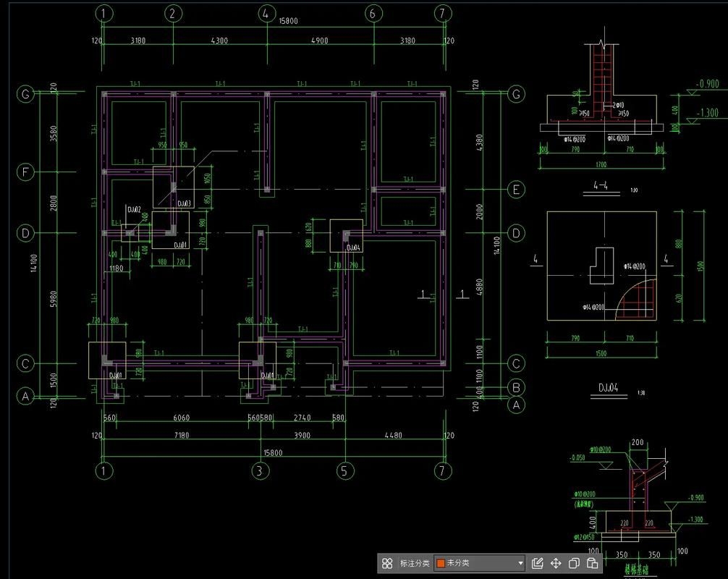Click the DJJ02 footing label in the plan
This screenshot has height=579, width=728.
[133, 210]
